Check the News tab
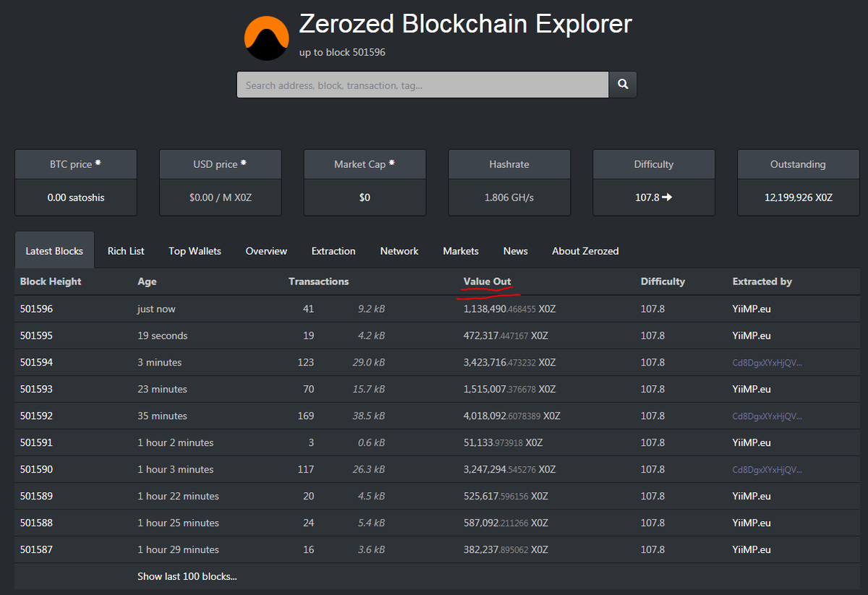868x595 pixels. [515, 250]
